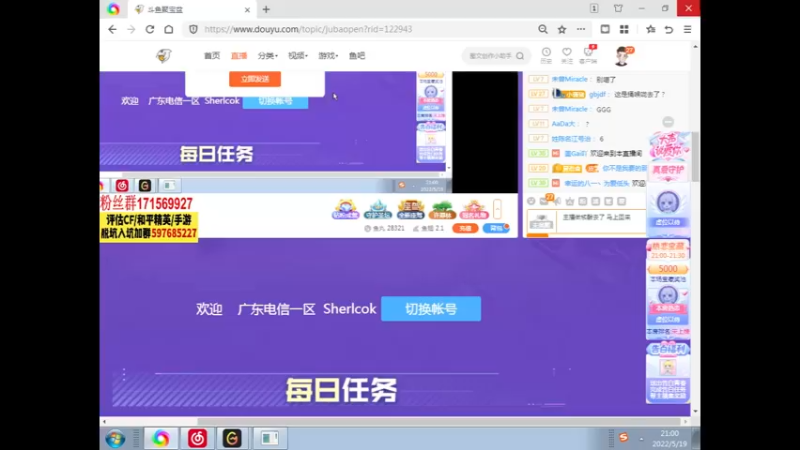This screenshot has height=450, width=800.
Task: Go to 首页 in Douyu navigation
Action: 212,56
